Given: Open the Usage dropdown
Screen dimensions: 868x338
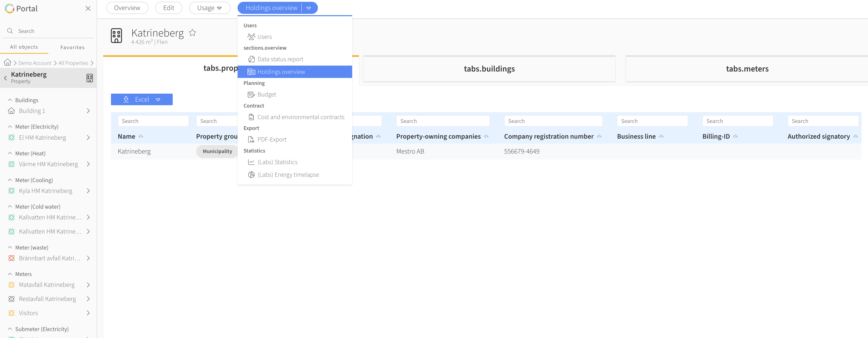Looking at the screenshot, I should 210,8.
